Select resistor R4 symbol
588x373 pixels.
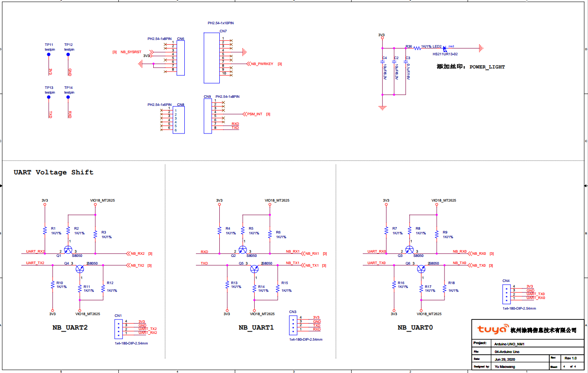[x=219, y=231]
